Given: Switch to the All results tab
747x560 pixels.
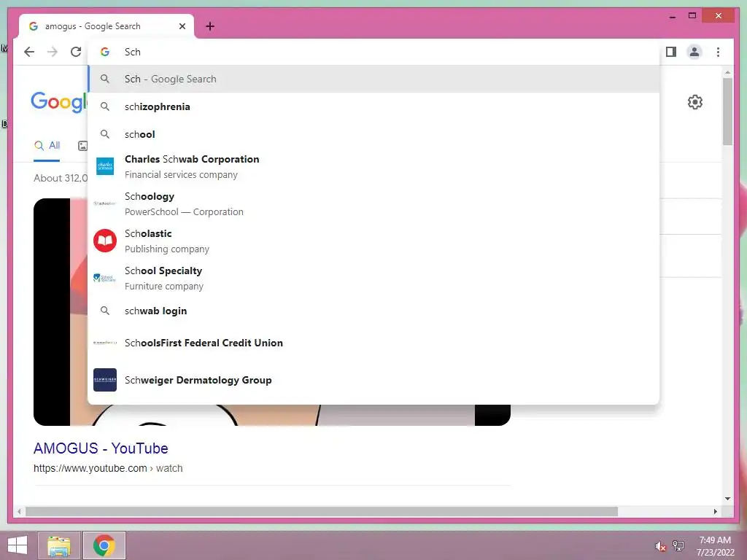Looking at the screenshot, I should point(47,145).
